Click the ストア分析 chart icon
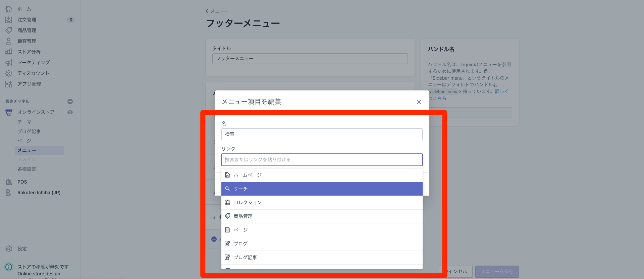 click(x=9, y=52)
